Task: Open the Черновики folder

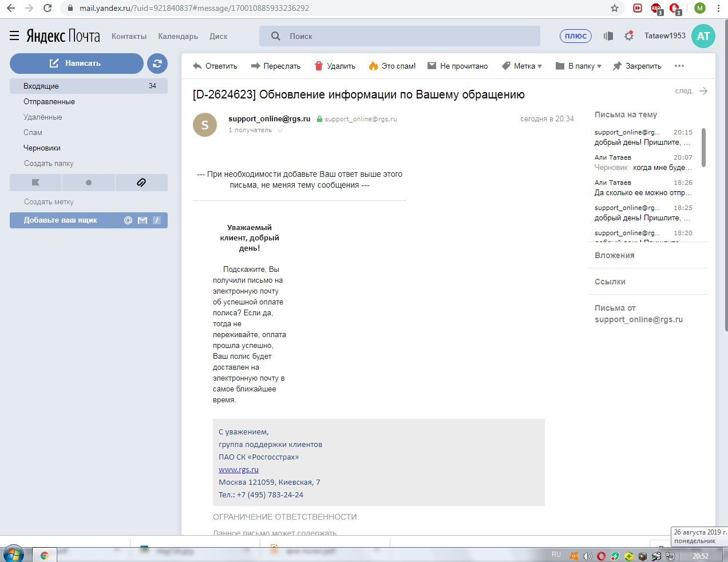Action: point(42,148)
